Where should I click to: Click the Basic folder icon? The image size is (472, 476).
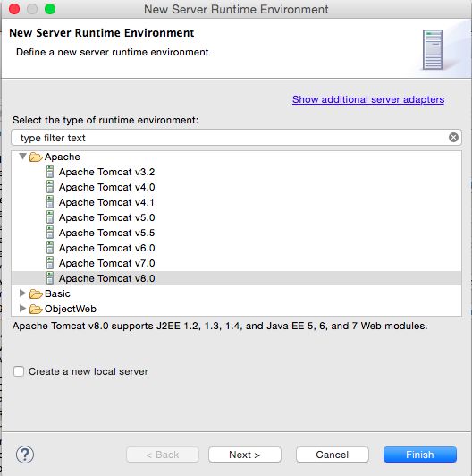[x=36, y=293]
